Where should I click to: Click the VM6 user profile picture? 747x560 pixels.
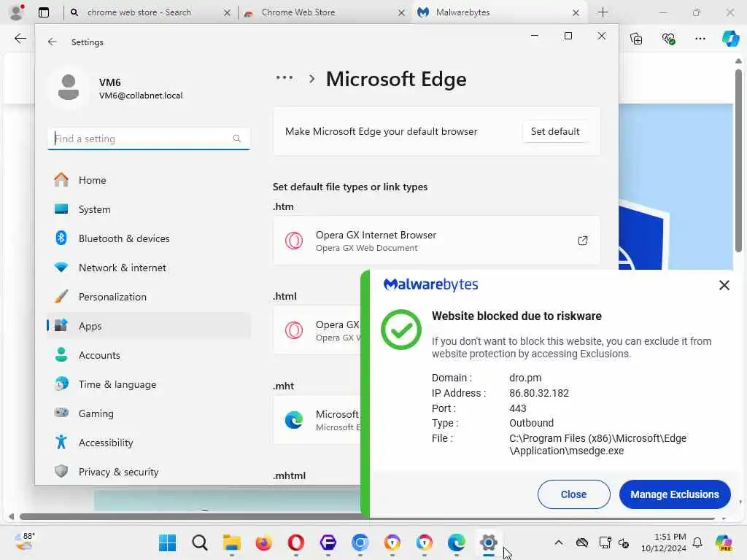pyautogui.click(x=69, y=87)
